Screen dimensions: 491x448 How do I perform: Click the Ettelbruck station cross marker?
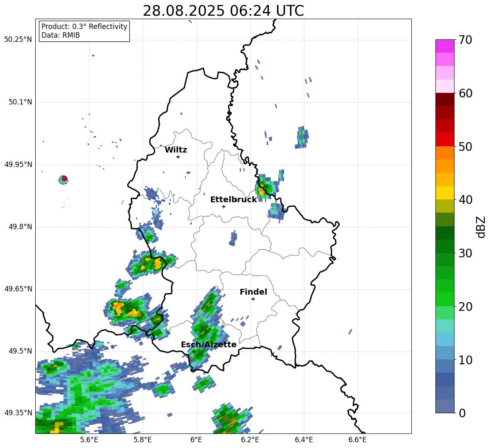click(224, 206)
